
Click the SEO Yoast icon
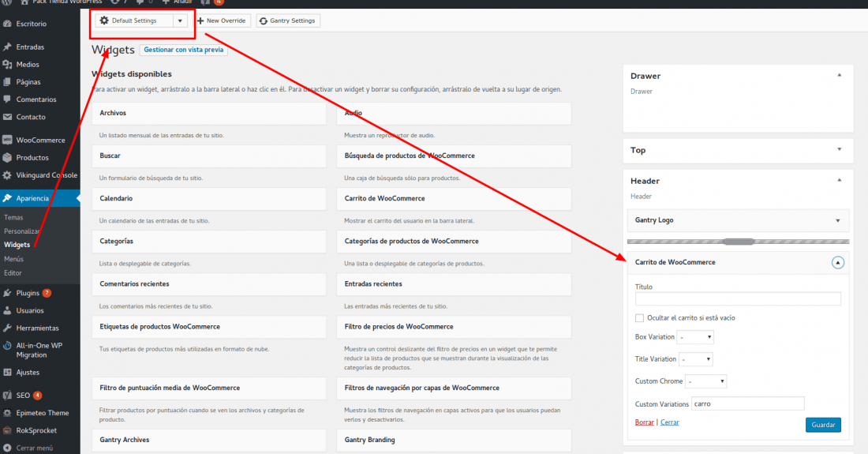click(x=7, y=396)
